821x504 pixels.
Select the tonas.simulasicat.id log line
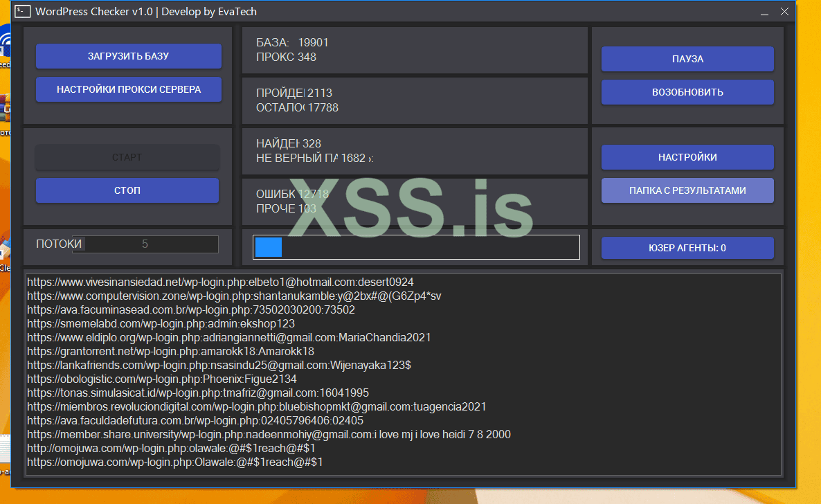click(x=198, y=393)
